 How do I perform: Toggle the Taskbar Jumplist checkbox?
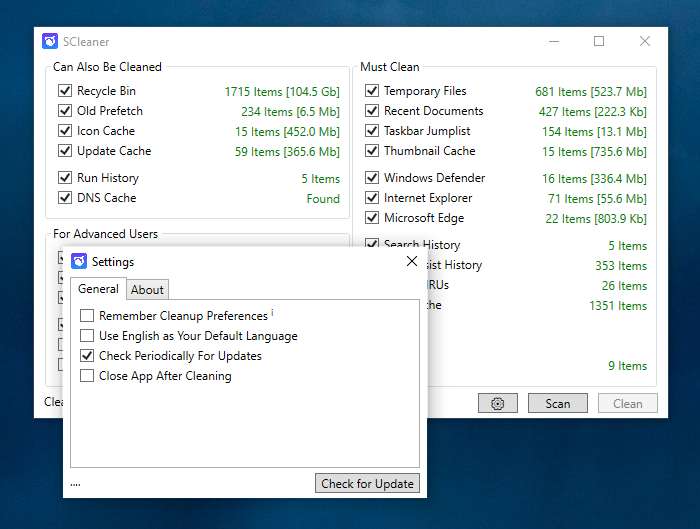point(372,130)
